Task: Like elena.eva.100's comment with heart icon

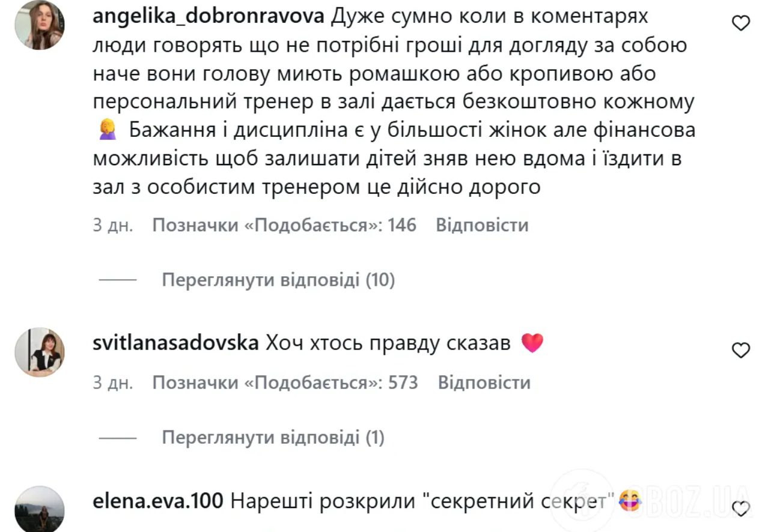Action: coord(743,509)
